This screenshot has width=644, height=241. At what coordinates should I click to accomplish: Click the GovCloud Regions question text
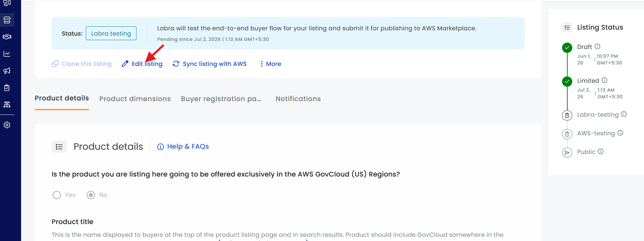(x=226, y=174)
